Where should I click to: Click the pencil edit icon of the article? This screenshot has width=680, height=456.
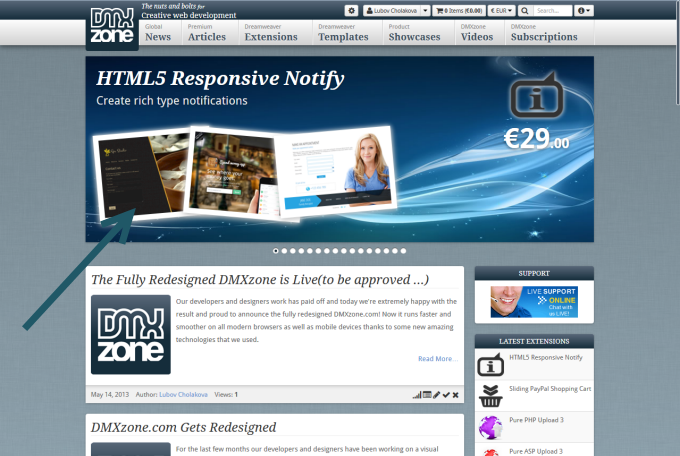click(437, 395)
